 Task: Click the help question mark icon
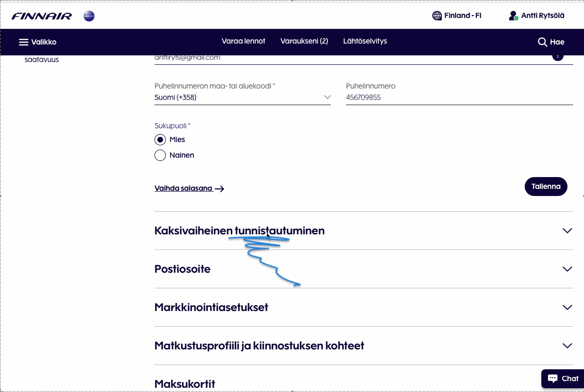pos(557,56)
